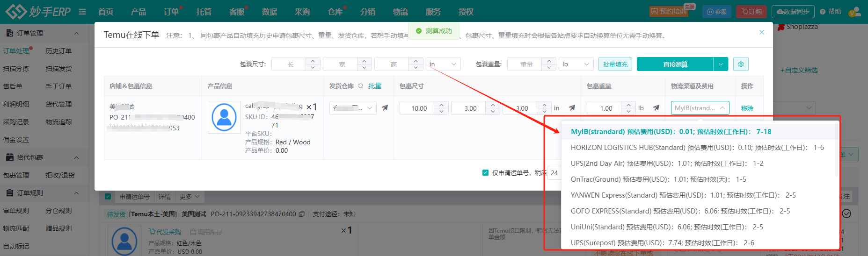Click the 重量 weight input in the top bar
868x256 pixels.
(x=525, y=64)
